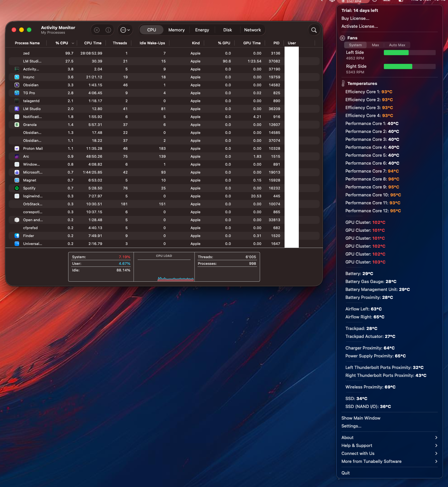448x487 pixels.
Task: Choose Quit in the TG Pro menu
Action: [x=345, y=473]
